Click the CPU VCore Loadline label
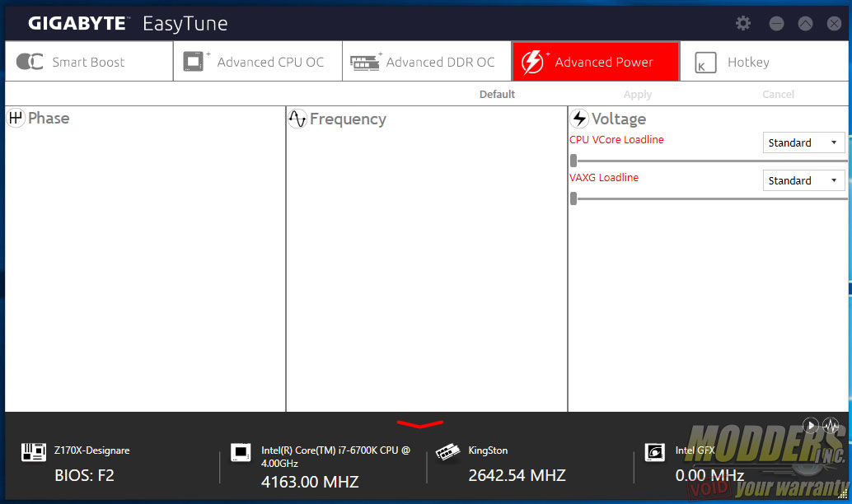This screenshot has height=504, width=852. (616, 139)
